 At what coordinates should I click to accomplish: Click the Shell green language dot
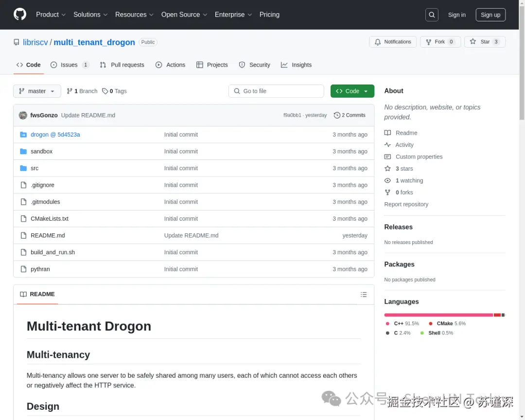pos(422,333)
